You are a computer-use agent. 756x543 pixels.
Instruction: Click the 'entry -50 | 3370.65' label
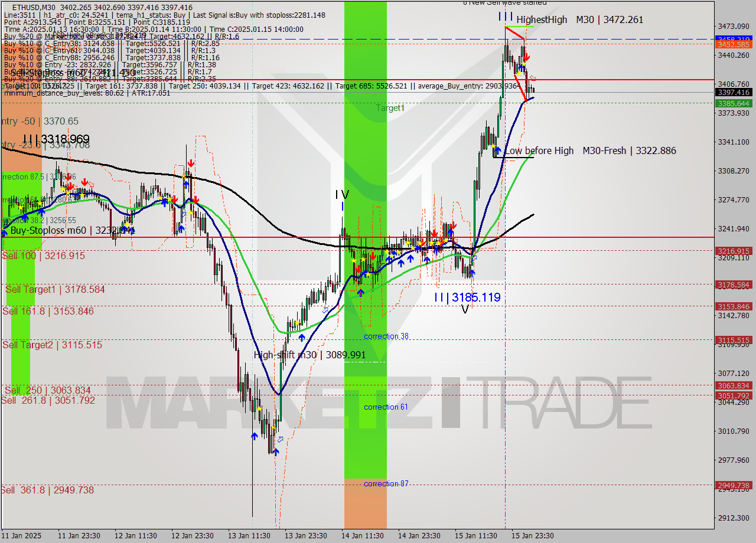pyautogui.click(x=39, y=121)
